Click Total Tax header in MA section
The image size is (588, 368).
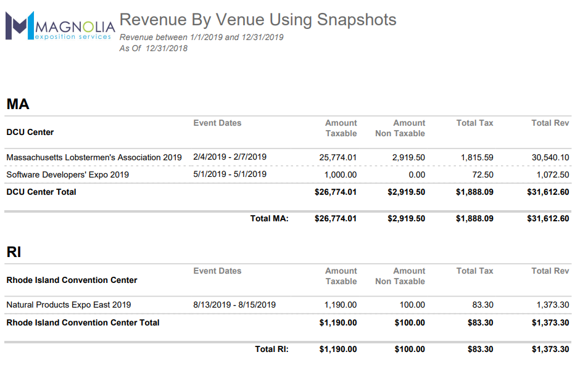[474, 123]
